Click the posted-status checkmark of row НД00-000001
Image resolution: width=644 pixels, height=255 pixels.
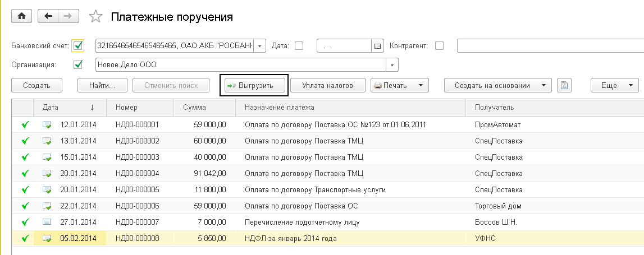(24, 124)
